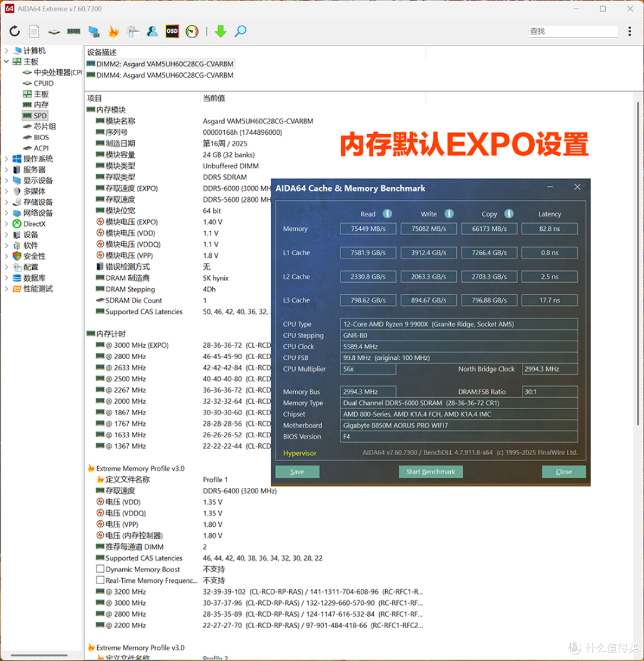This screenshot has width=644, height=661.
Task: Expand the 操作系统 tree node
Action: coord(7,159)
